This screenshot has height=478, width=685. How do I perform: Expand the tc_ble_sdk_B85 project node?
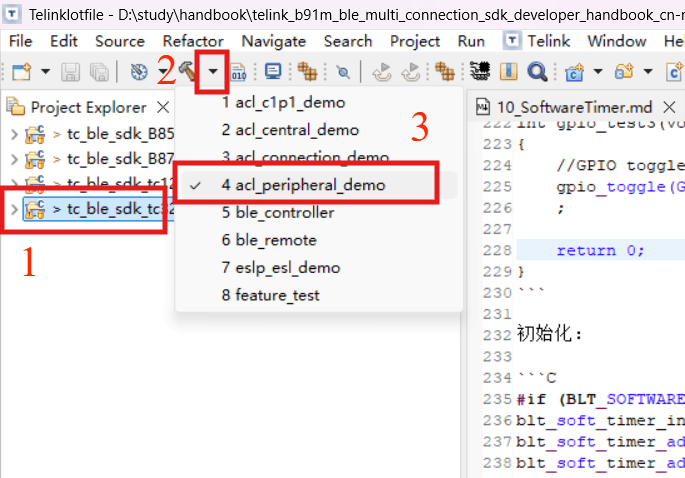coord(14,134)
